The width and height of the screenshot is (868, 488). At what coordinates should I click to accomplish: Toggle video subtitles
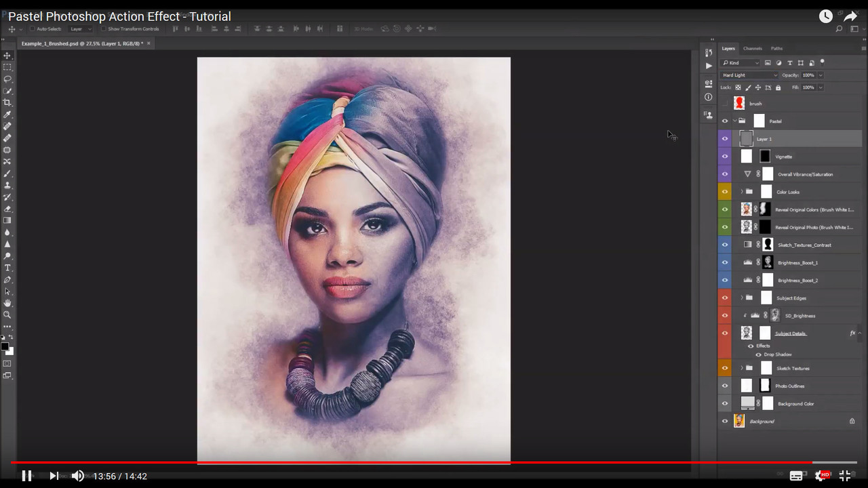pyautogui.click(x=796, y=476)
